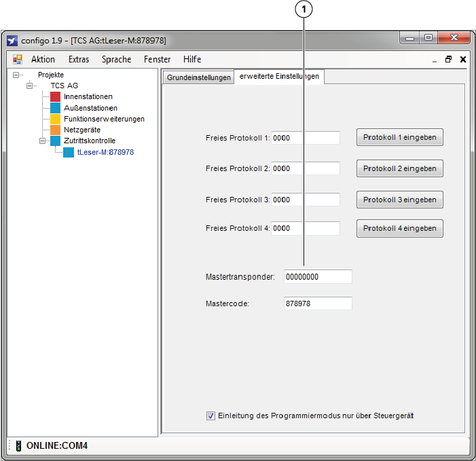Select the tLeser-M:878978 device icon
The image size is (476, 461).
point(69,152)
